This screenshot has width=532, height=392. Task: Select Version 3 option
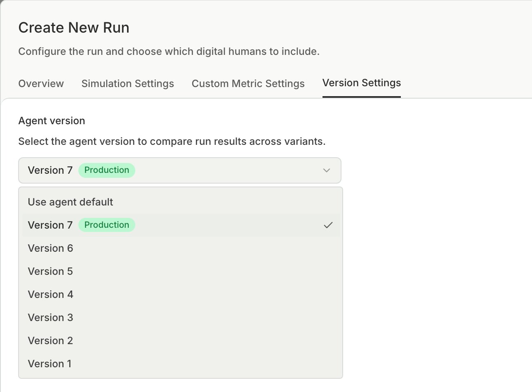click(181, 317)
